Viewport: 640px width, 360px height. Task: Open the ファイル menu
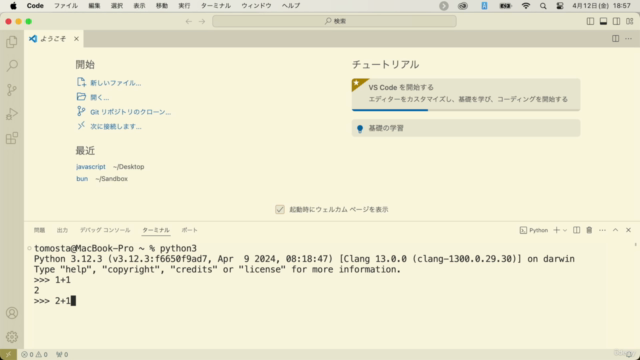[66, 6]
